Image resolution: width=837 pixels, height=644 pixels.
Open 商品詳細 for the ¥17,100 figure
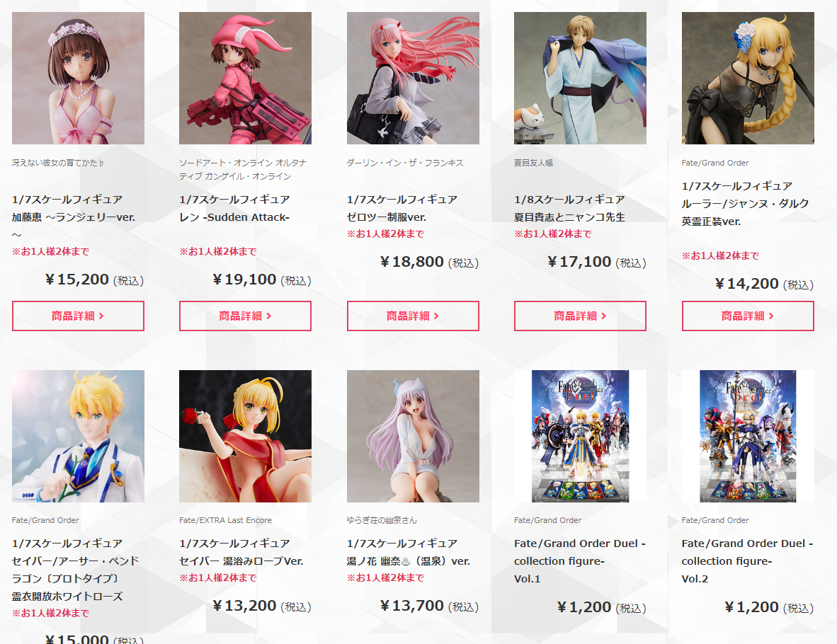click(580, 316)
